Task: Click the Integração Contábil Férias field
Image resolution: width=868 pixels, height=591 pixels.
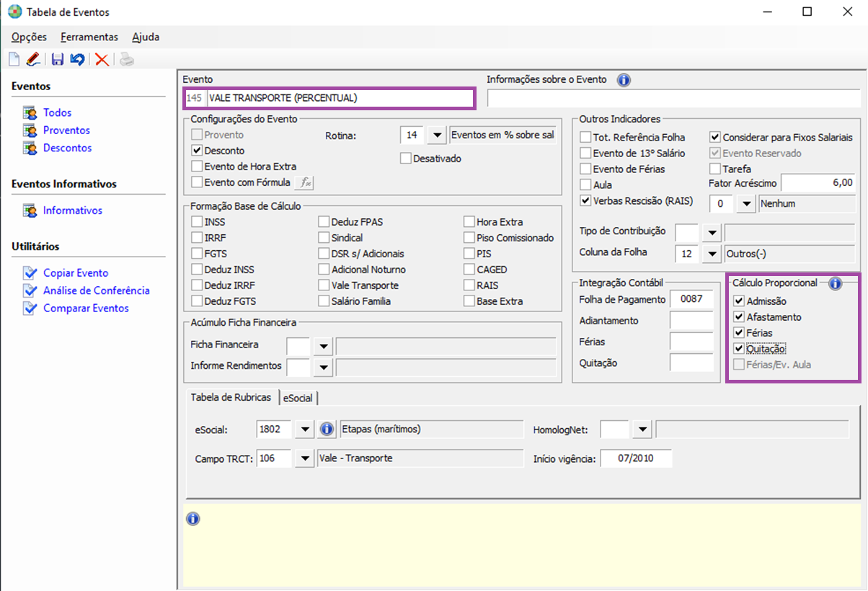Action: click(x=691, y=342)
